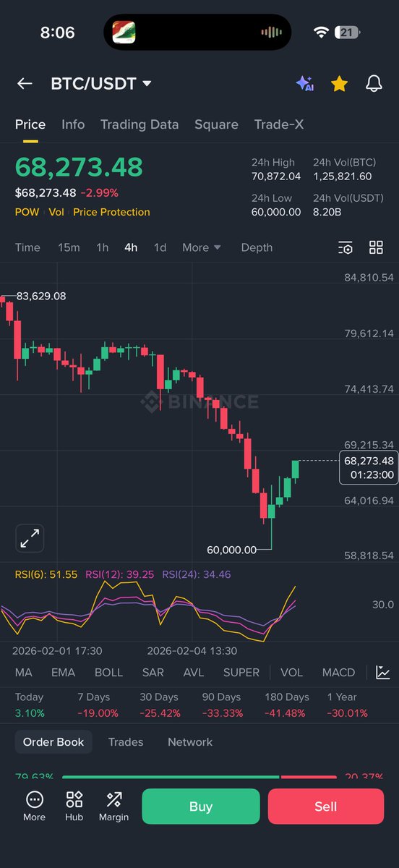Toggle the SAR indicator
This screenshot has width=399, height=868.
click(x=153, y=673)
